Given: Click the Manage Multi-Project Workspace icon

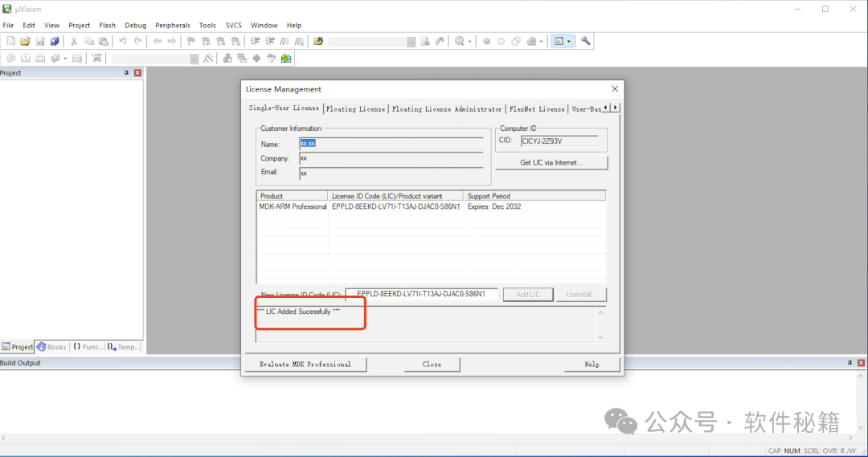Looking at the screenshot, I should tap(242, 58).
